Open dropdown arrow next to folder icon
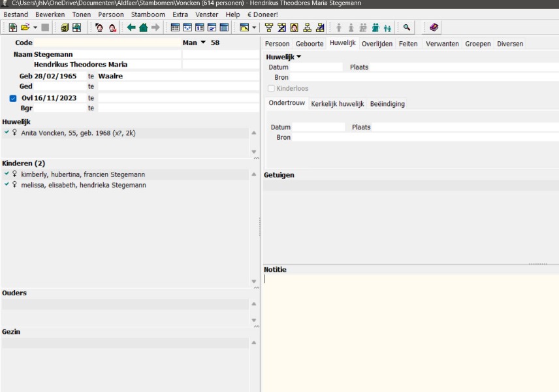Viewport: 559px width, 392px height. coord(35,27)
